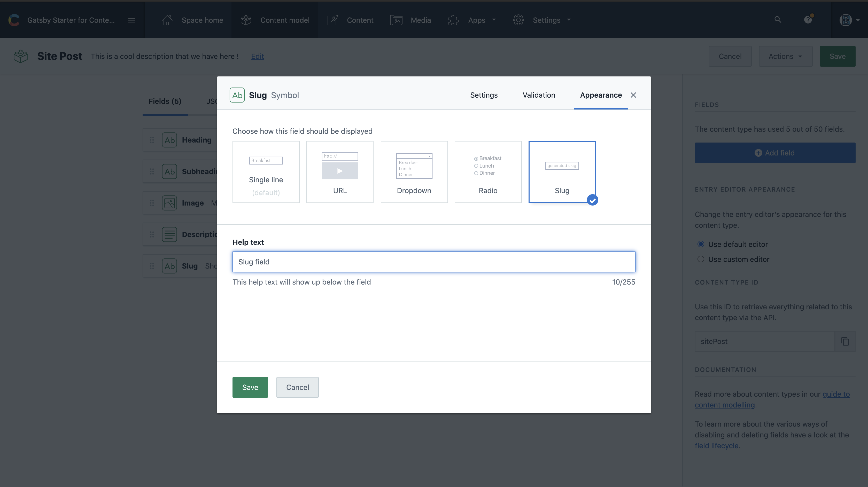Open the Content section
Screen dimensions: 868x487
pos(360,20)
